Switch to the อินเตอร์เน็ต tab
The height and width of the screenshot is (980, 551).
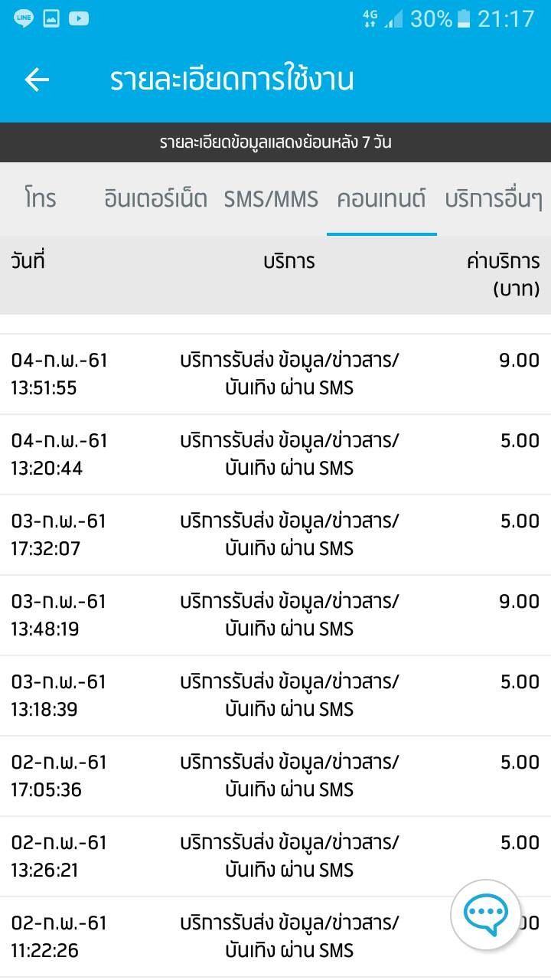pos(156,199)
